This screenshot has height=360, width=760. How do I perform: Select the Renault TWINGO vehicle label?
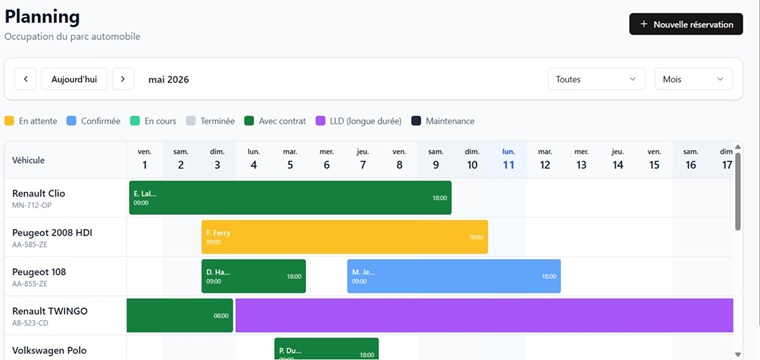(x=50, y=311)
